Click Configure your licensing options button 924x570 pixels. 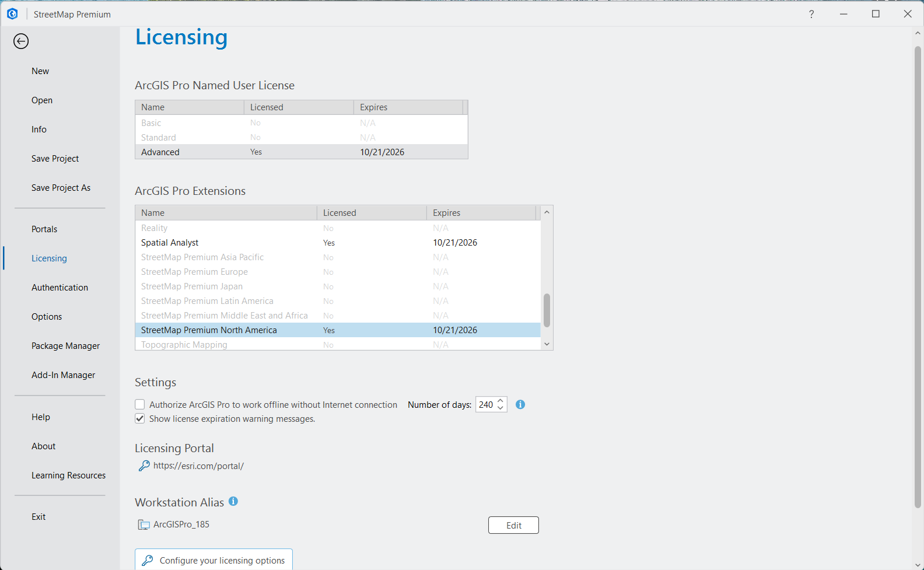click(x=213, y=559)
